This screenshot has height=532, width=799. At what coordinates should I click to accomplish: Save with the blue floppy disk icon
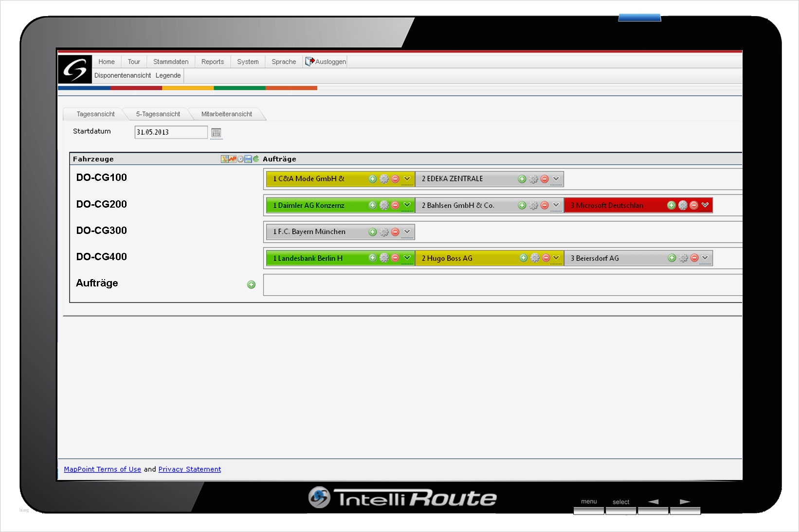[248, 159]
